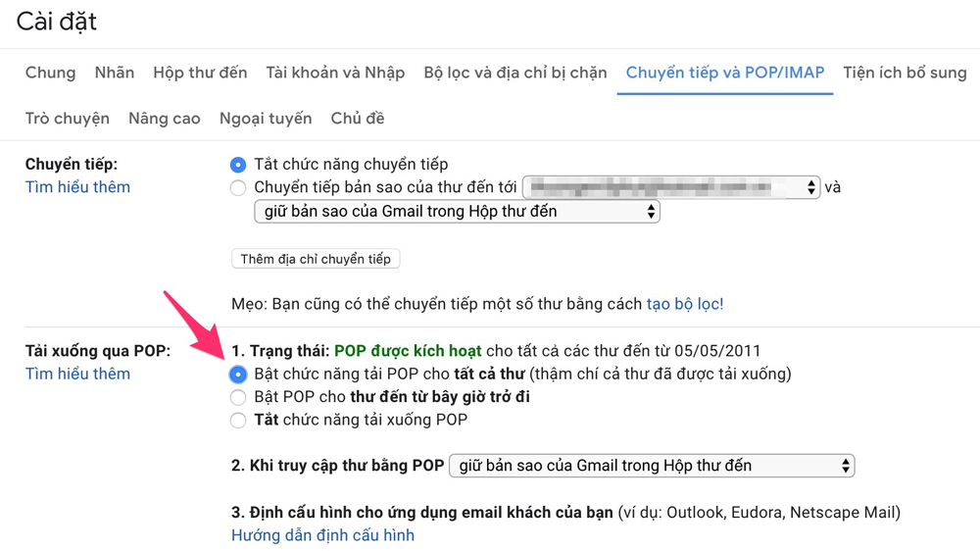Open the Chung settings tab
The image size is (980, 551).
pyautogui.click(x=50, y=73)
